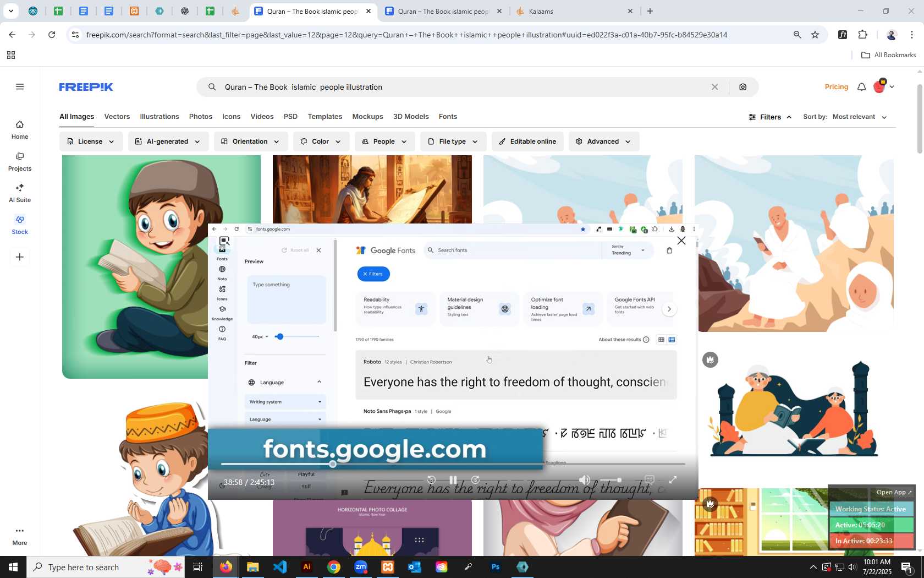This screenshot has height=578, width=924.
Task: Seek along the video progress bar
Action: point(453,464)
